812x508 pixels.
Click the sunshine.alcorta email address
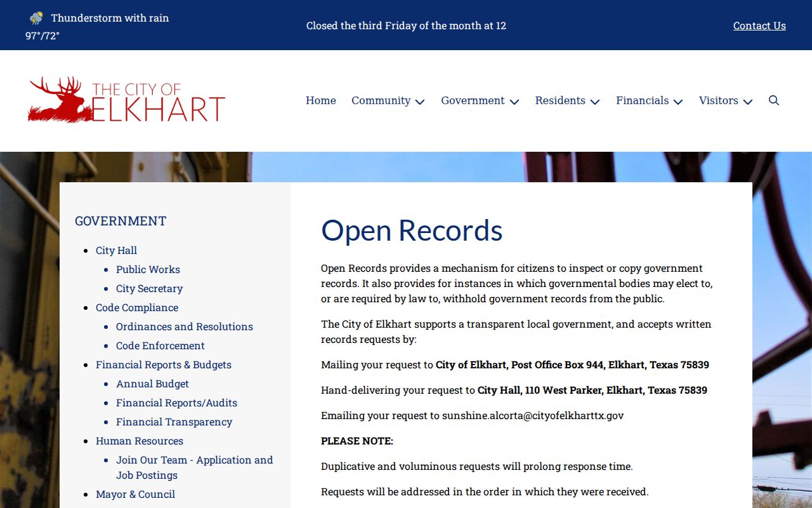(533, 415)
